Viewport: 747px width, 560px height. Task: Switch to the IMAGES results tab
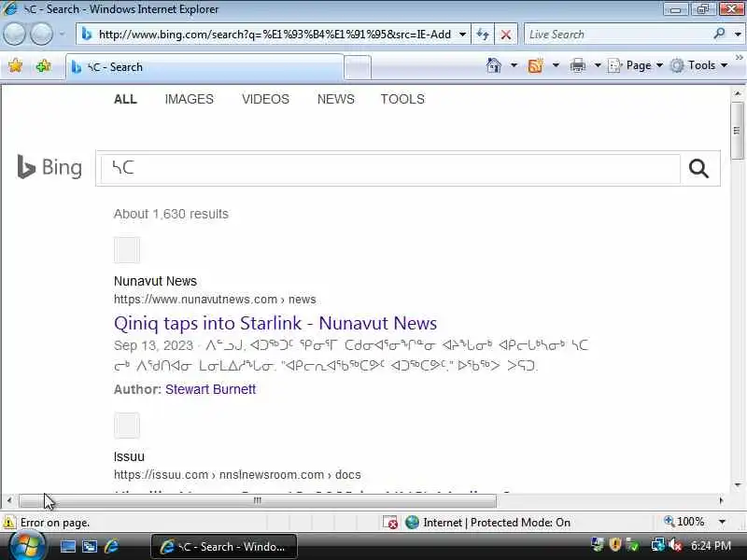pyautogui.click(x=190, y=99)
